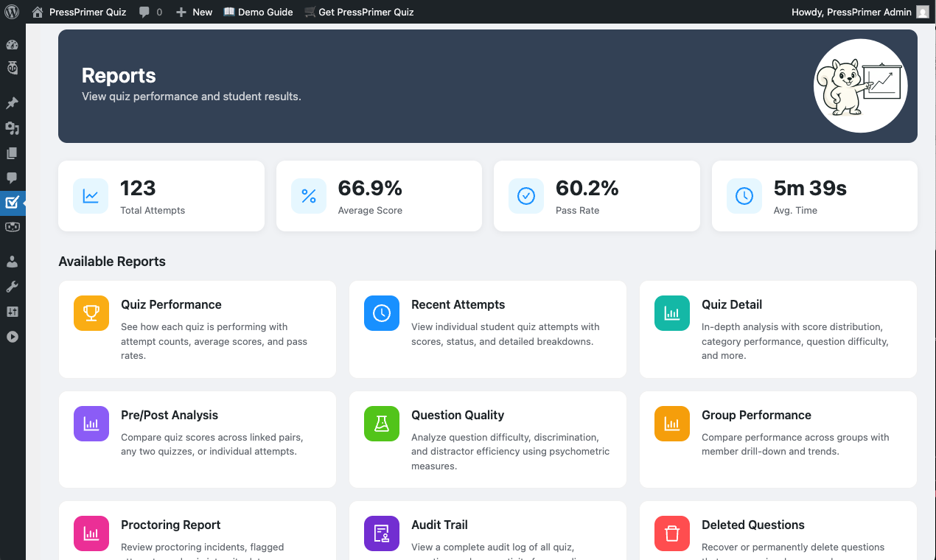Click the Quiz Performance trophy icon
Screen dimensions: 936x560
91,313
